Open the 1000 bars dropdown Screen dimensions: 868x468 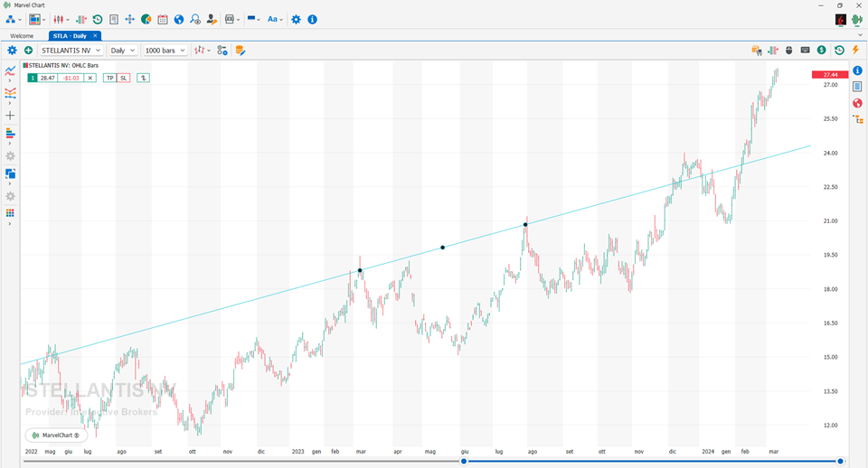(x=165, y=51)
